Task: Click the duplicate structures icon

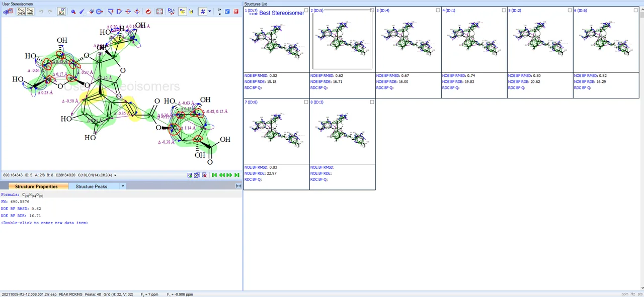Action: point(197,175)
